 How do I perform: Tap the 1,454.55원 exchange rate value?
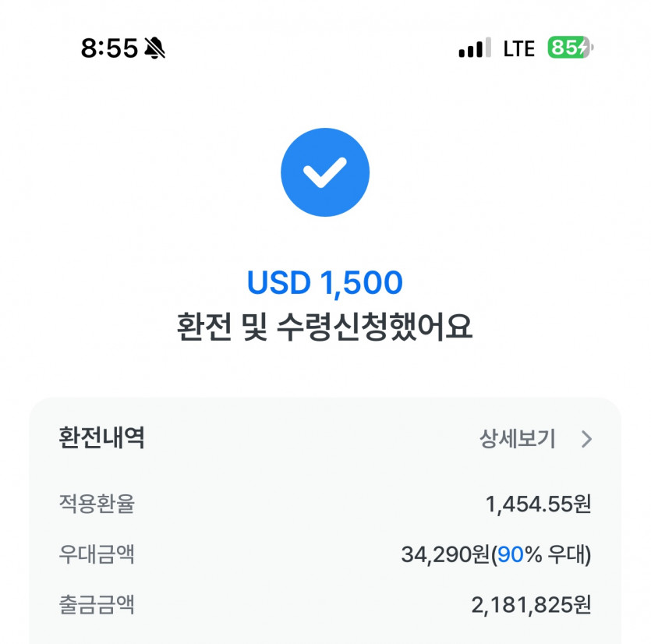[x=538, y=504]
